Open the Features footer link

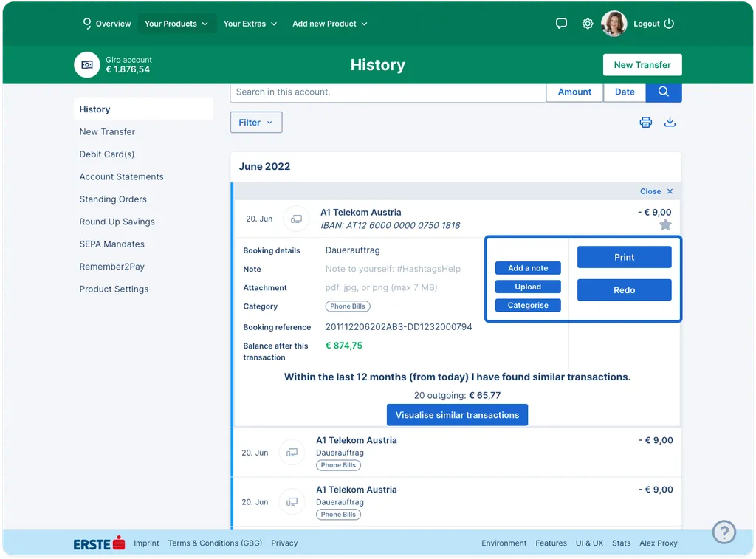tap(551, 543)
